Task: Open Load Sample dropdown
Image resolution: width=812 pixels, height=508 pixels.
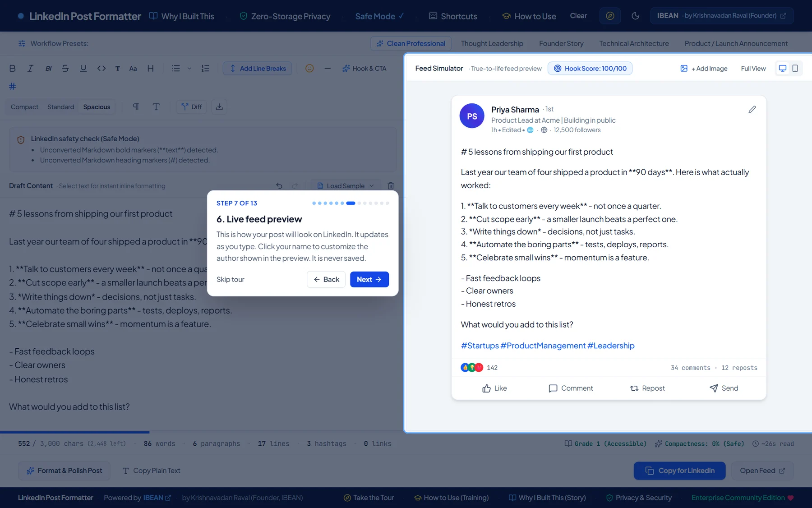Action: pos(346,186)
